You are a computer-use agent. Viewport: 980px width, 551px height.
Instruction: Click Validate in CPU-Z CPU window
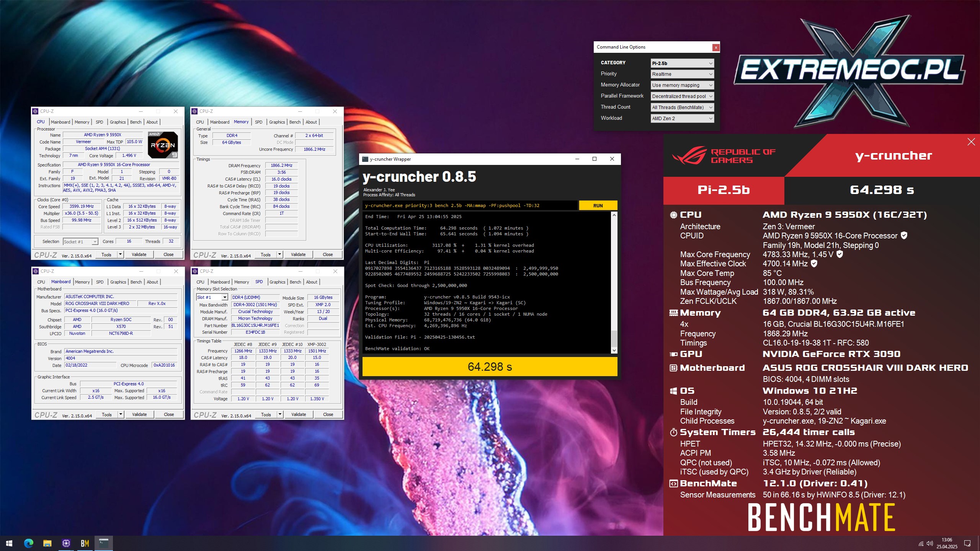[139, 254]
